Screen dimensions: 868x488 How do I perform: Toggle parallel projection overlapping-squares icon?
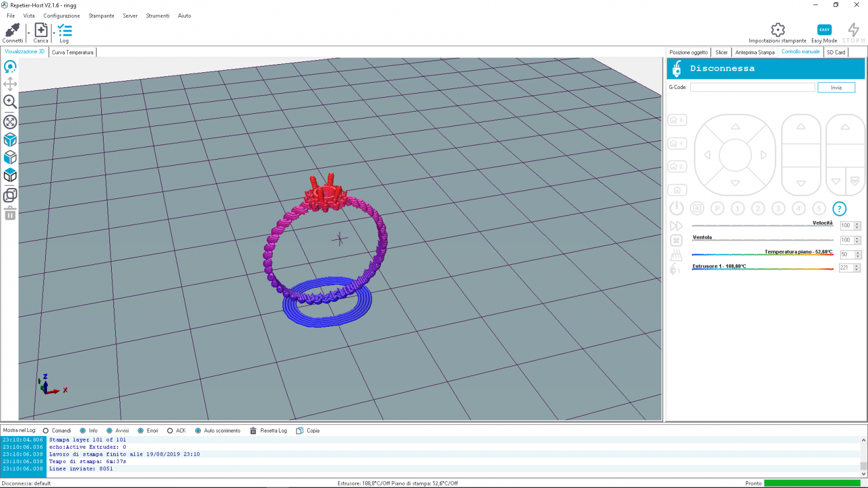(x=10, y=195)
